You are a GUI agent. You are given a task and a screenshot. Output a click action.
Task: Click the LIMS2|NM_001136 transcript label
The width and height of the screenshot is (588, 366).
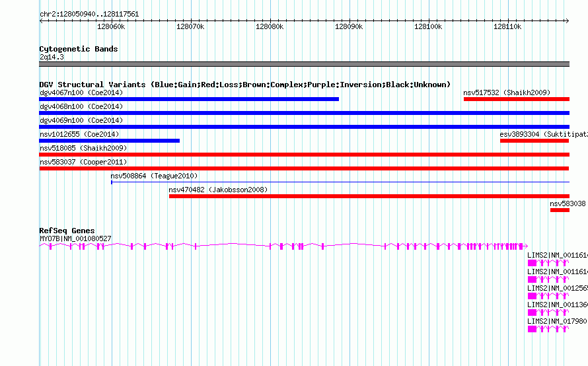(558, 305)
